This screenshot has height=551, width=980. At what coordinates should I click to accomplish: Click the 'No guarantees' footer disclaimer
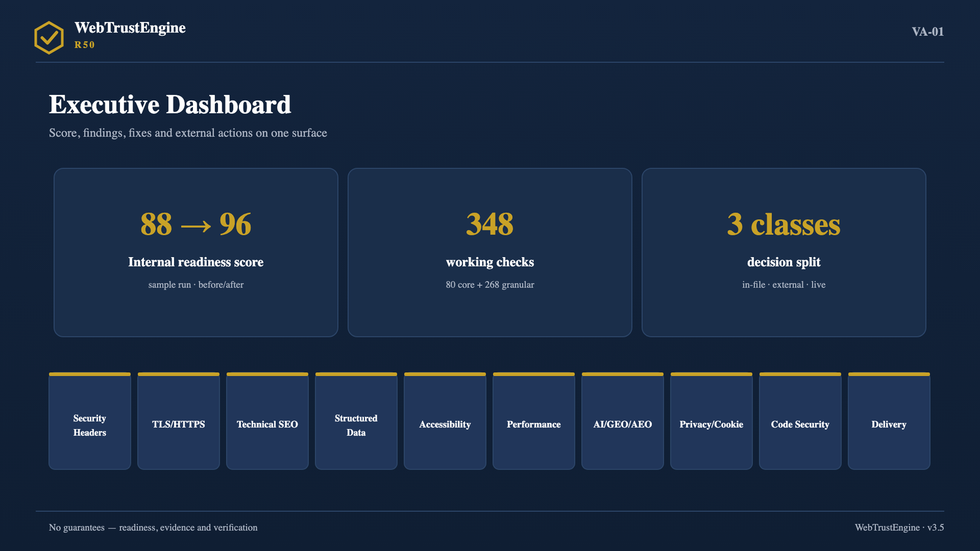click(x=153, y=528)
